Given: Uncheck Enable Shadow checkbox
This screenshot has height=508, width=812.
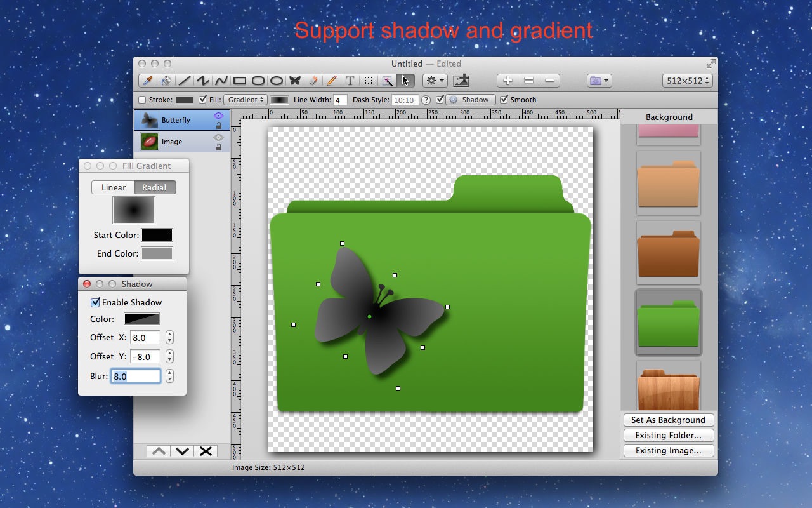Looking at the screenshot, I should (96, 302).
